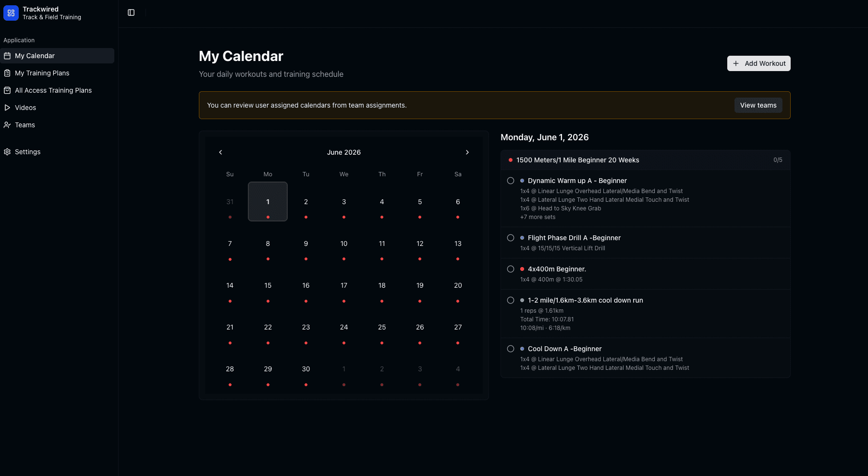Click the 0/5 progress indicator

coord(778,160)
